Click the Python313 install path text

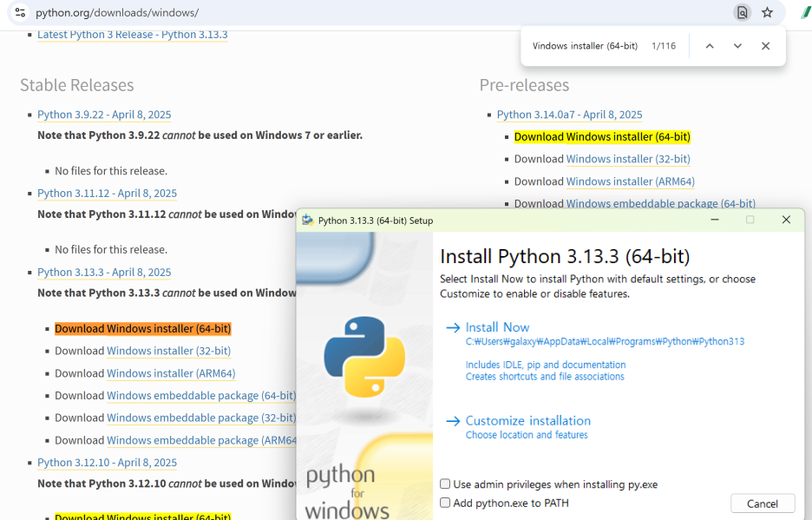(605, 342)
